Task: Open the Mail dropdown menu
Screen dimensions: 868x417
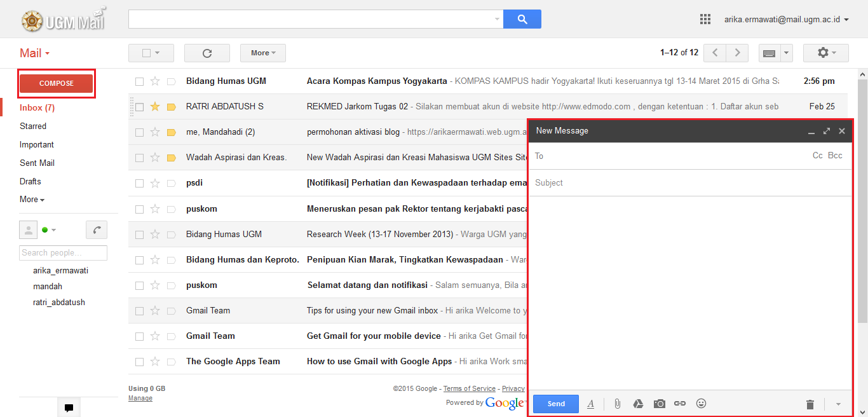Action: tap(34, 53)
